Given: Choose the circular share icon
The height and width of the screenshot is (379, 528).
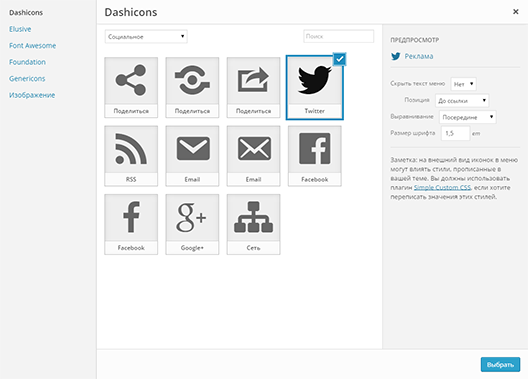Looking at the screenshot, I should pyautogui.click(x=192, y=88).
